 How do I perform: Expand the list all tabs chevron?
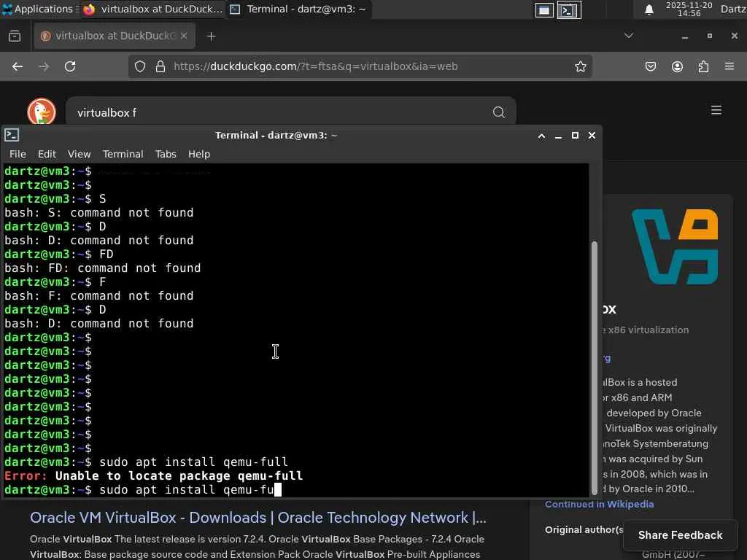pyautogui.click(x=629, y=36)
